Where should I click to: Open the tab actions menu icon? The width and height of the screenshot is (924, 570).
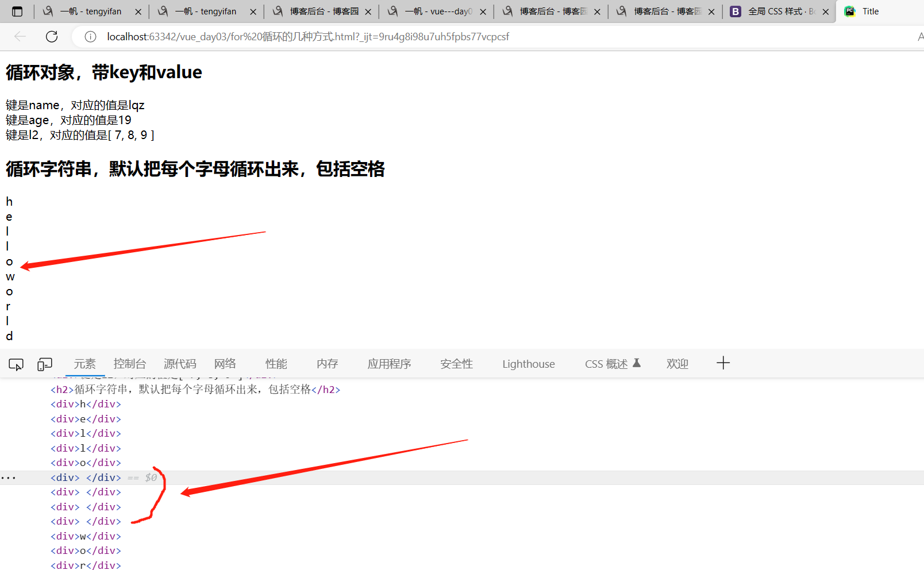click(x=17, y=11)
